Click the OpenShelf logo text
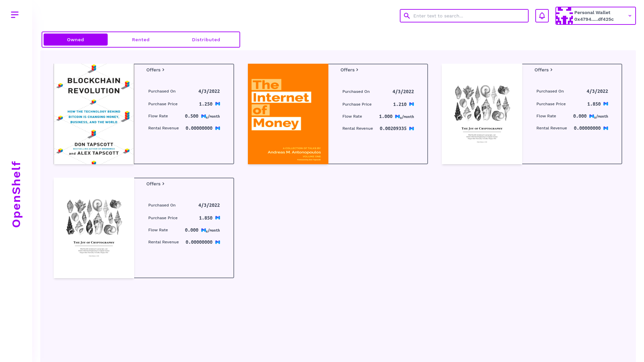The image size is (644, 362). click(16, 194)
